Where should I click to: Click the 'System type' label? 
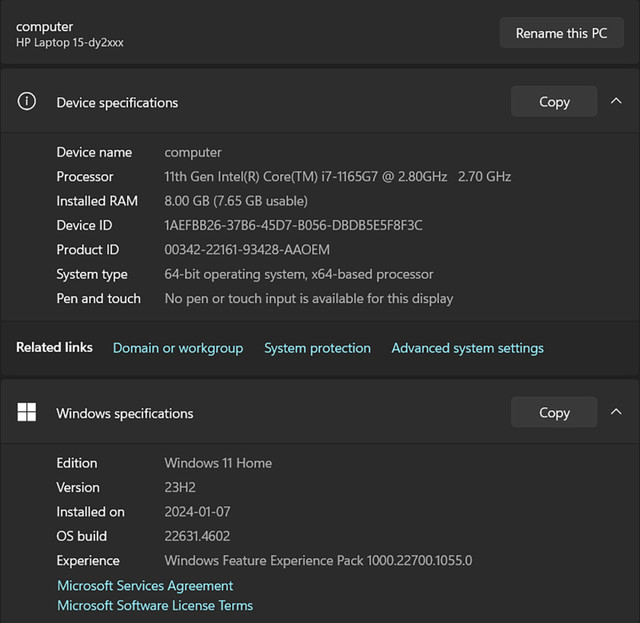pos(92,275)
